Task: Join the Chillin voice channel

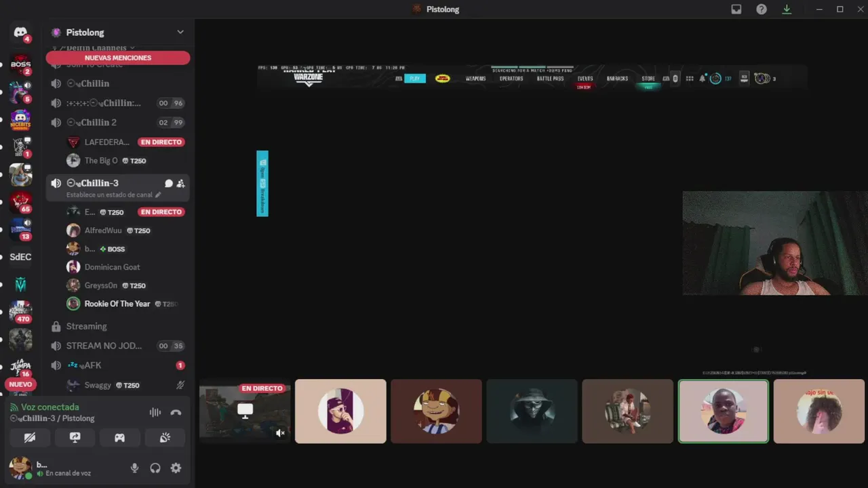Action: pyautogui.click(x=118, y=83)
